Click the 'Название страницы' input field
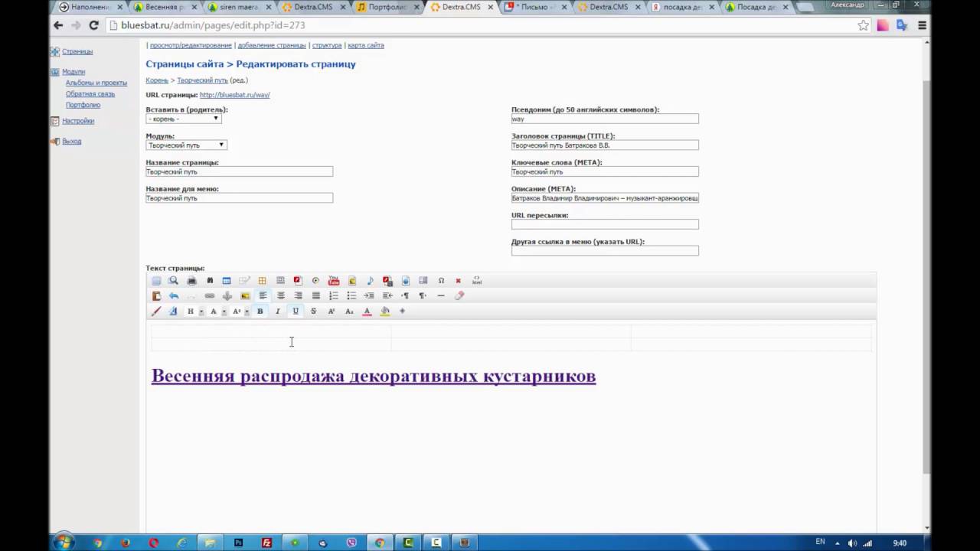Viewport: 980px width, 551px height. tap(239, 171)
